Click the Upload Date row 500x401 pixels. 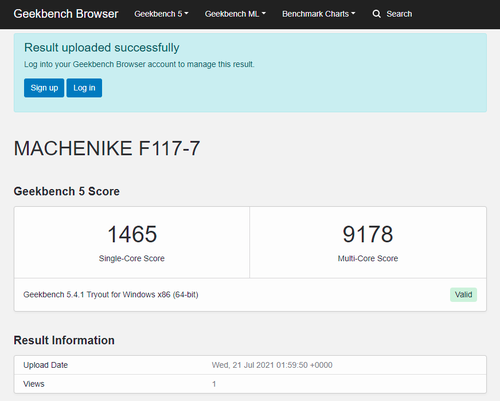point(250,365)
